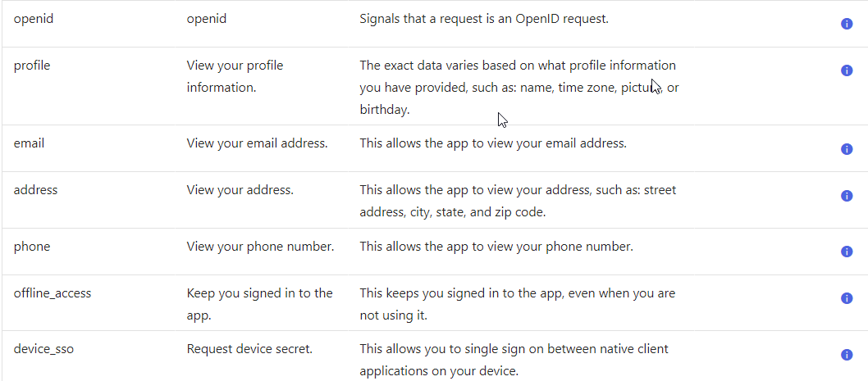Click the address scope info icon
Screen dimensions: 868x381
pyautogui.click(x=847, y=196)
